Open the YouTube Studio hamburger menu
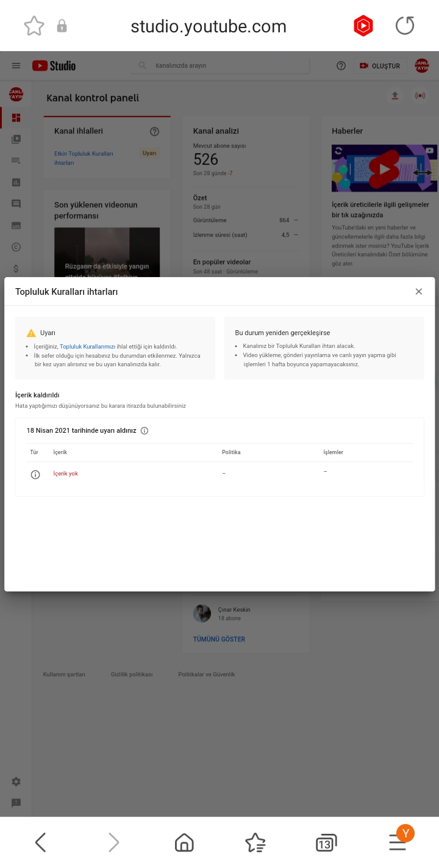 (x=16, y=66)
